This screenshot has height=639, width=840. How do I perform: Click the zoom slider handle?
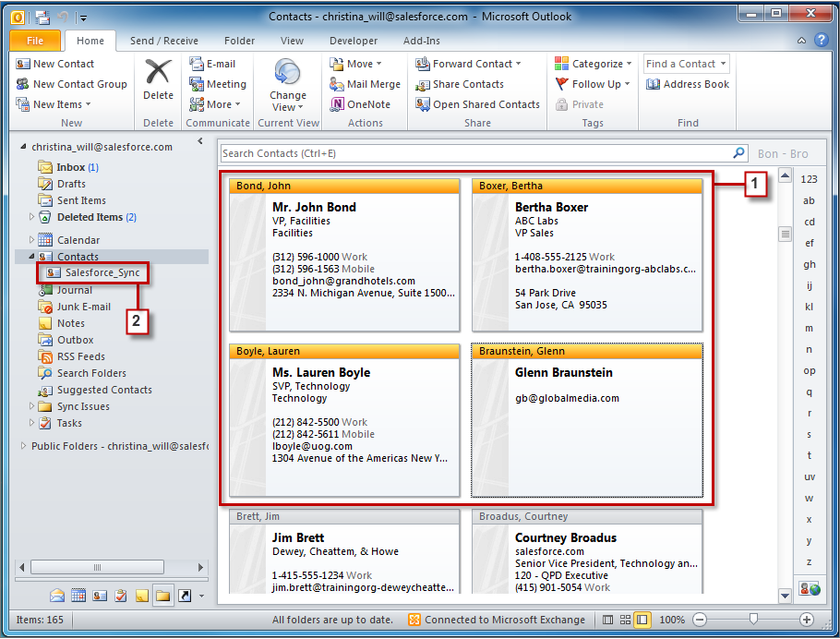tap(753, 620)
